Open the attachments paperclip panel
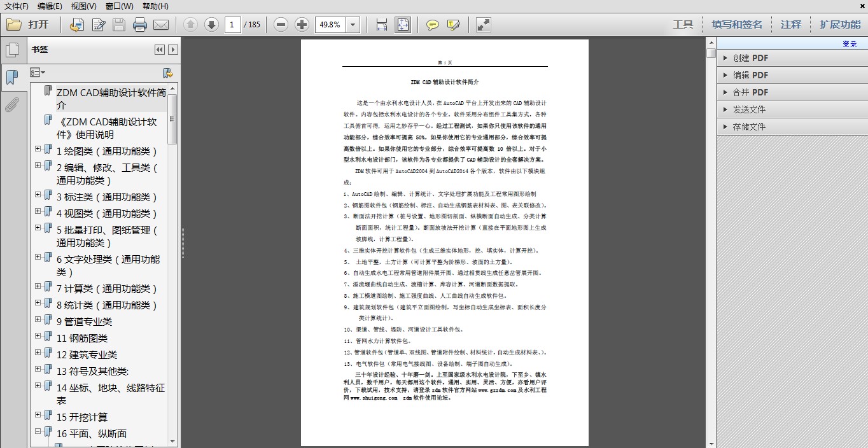This screenshot has height=448, width=868. click(12, 105)
